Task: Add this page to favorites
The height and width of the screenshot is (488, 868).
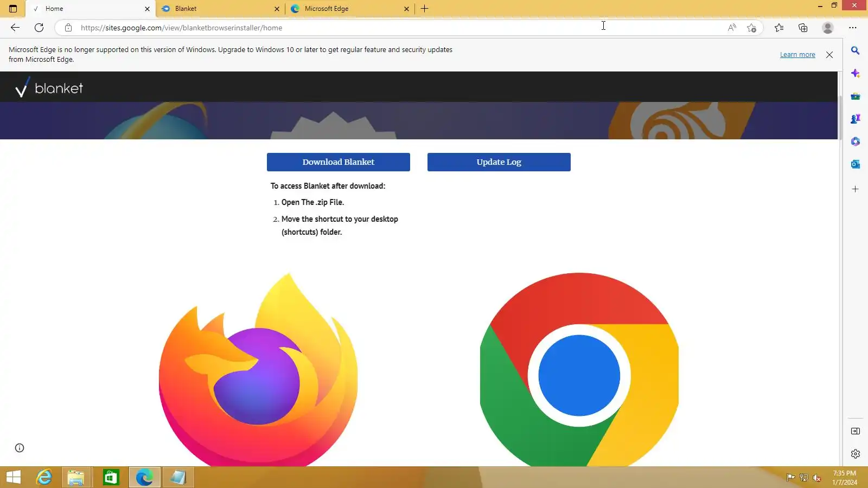Action: 751,28
